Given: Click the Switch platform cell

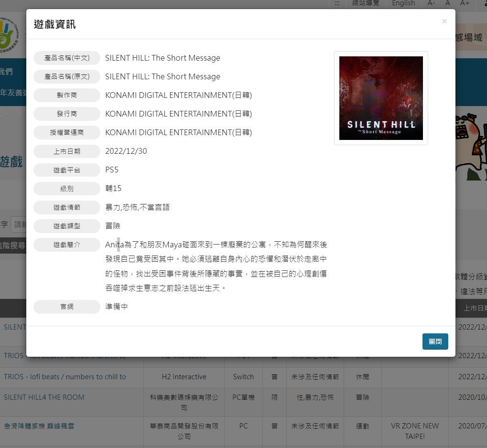Looking at the screenshot, I should pyautogui.click(x=244, y=376).
